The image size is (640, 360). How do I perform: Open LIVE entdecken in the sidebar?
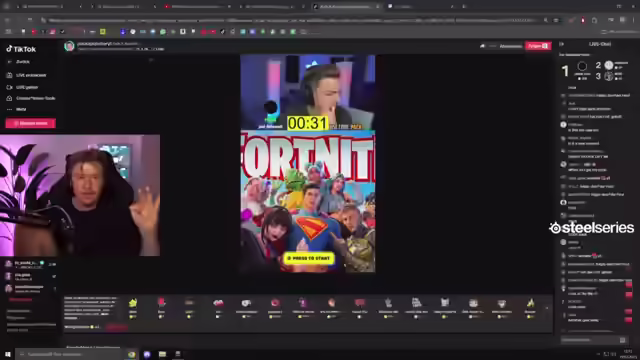[27, 75]
